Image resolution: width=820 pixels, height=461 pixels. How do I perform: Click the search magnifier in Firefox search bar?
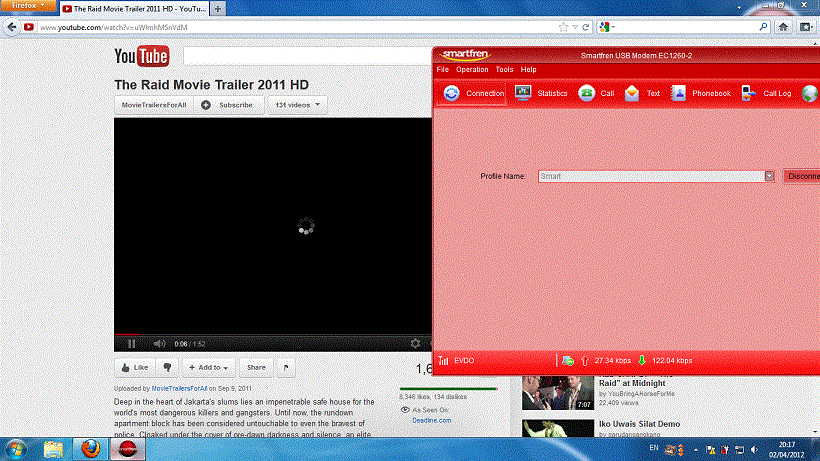(763, 27)
